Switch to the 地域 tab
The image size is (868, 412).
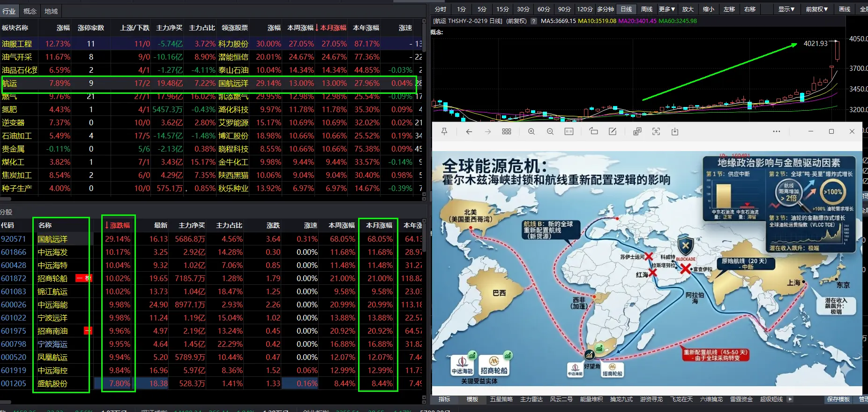click(51, 11)
